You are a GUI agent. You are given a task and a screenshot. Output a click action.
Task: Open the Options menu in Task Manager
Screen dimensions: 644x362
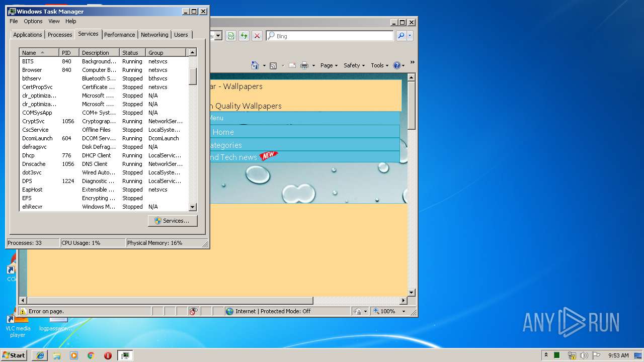(x=33, y=21)
